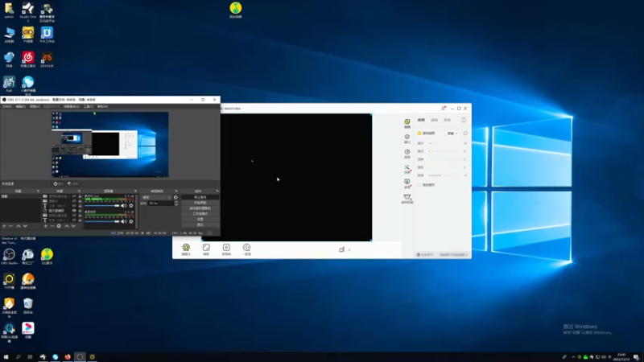Pop out the Controls dock panel

[217, 191]
